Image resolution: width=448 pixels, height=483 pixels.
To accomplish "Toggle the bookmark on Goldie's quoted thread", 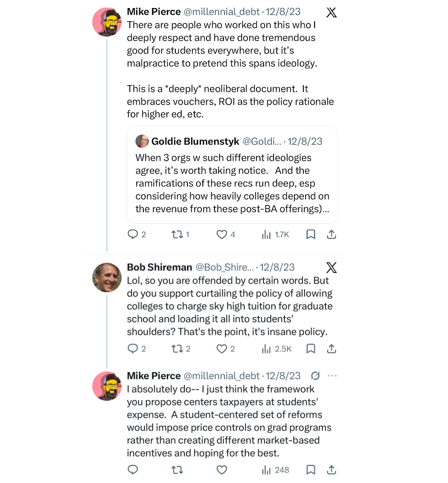I will tap(310, 234).
